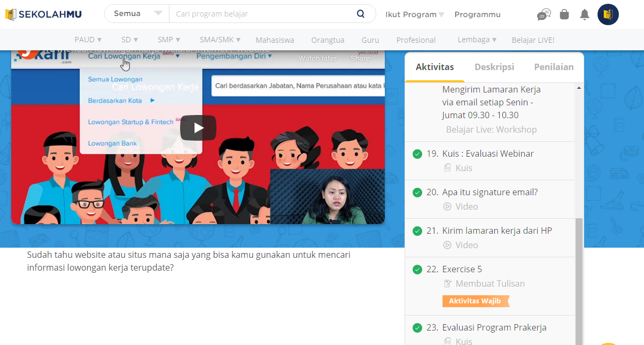This screenshot has width=644, height=345.
Task: Go to Belajar LIVE! page
Action: point(533,40)
